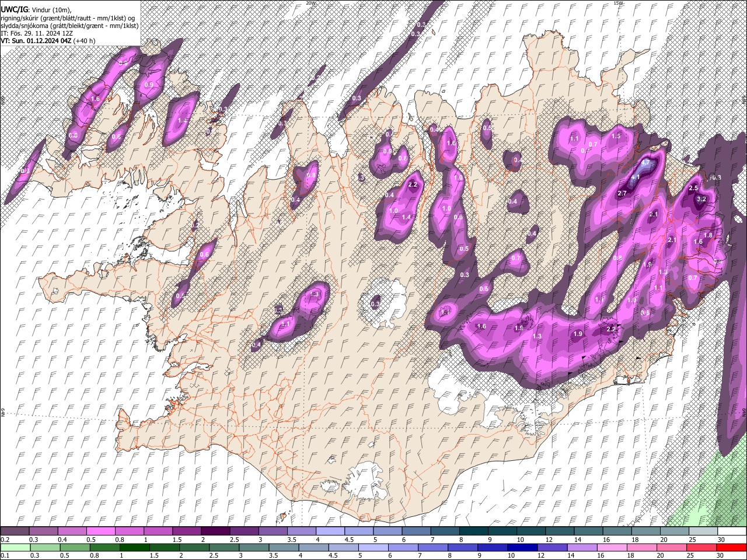Pick the 25–30 crimson swatch, lower legend
Image resolution: width=747 pixels, height=560 pixels.
coord(702,547)
